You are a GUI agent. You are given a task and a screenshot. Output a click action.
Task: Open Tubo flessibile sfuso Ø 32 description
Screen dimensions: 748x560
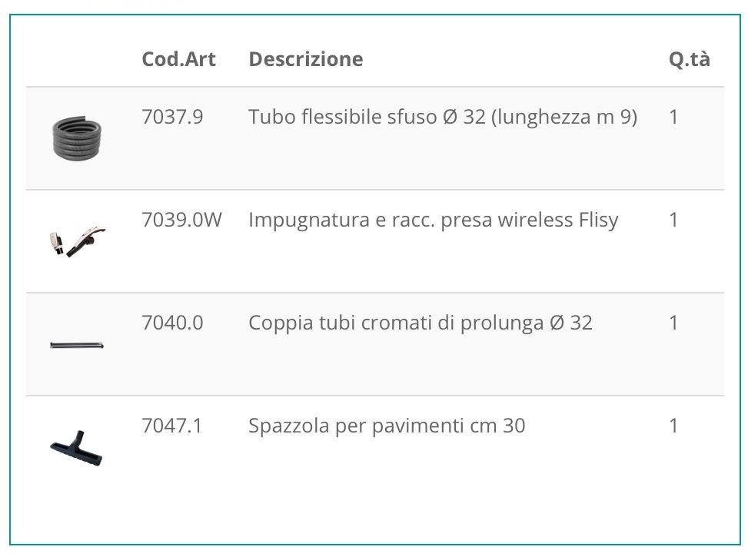coord(443,117)
